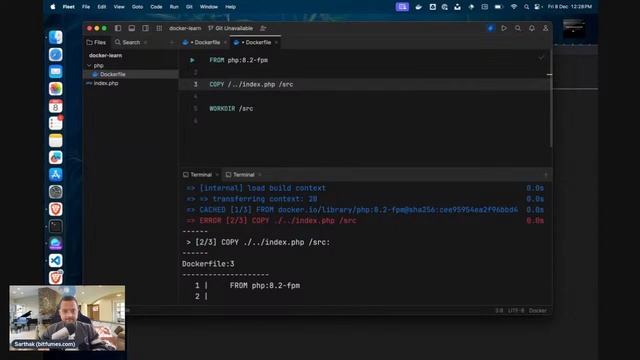Viewport: 640px width, 360px height.
Task: Open the Fleet menu
Action: click(69, 7)
